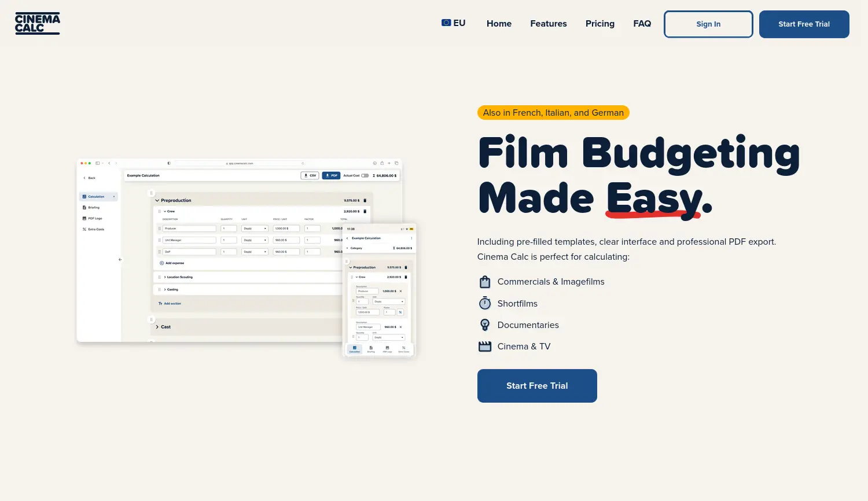
Task: Delete Preproduction via its trash icon in the desktop preview
Action: tap(365, 201)
